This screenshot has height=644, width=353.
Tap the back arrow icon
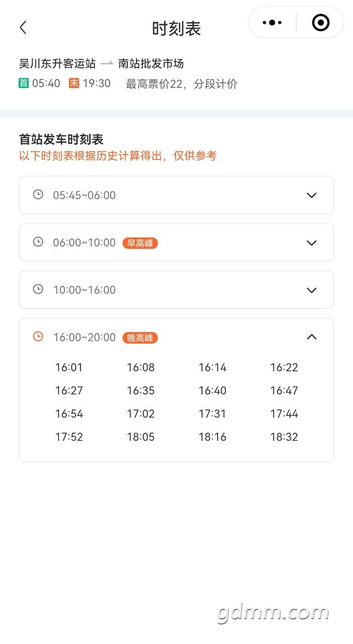tap(23, 27)
